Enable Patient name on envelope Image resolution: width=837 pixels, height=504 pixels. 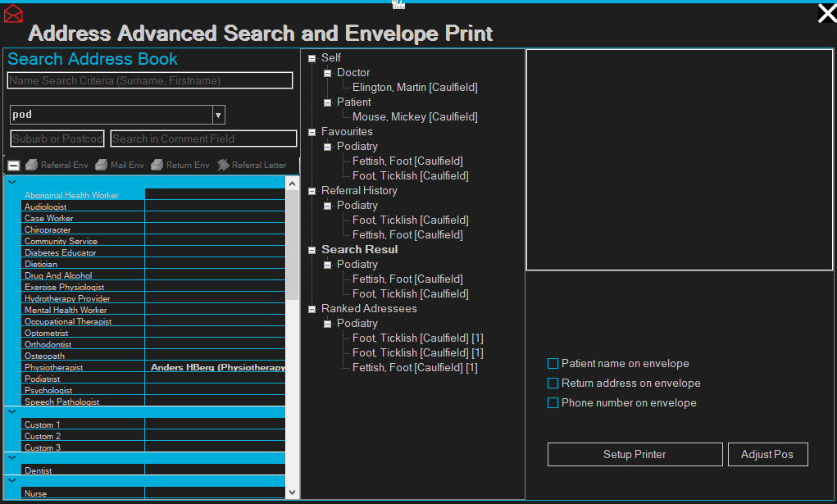[553, 364]
